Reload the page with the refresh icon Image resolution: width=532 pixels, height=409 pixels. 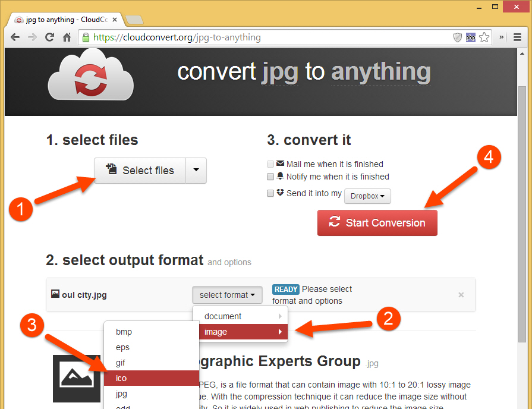(50, 37)
